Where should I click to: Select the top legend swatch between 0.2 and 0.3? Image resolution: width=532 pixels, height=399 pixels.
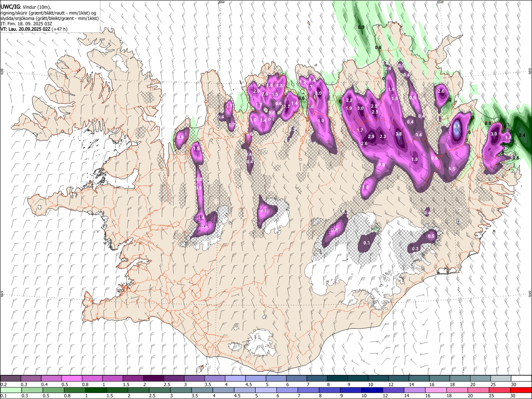tap(10, 378)
